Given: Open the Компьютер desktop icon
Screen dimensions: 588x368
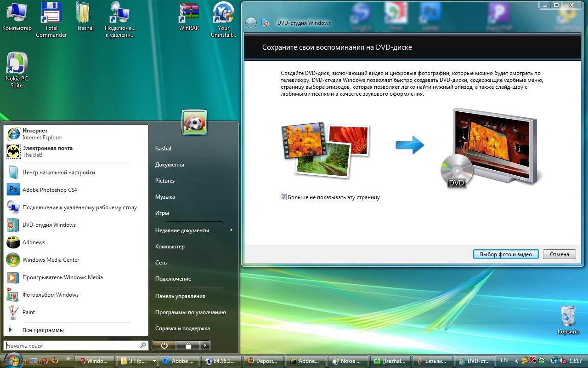Looking at the screenshot, I should click(x=17, y=17).
